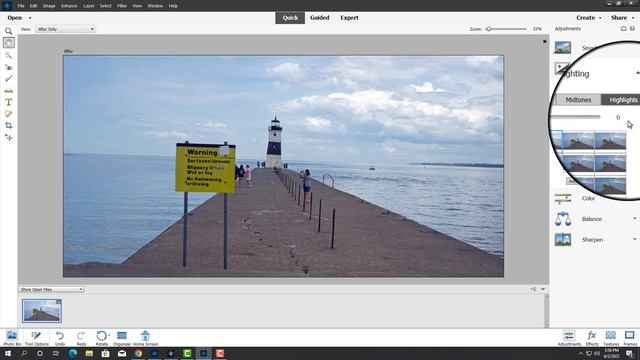Click the Open button
This screenshot has width=640, height=360.
click(15, 18)
